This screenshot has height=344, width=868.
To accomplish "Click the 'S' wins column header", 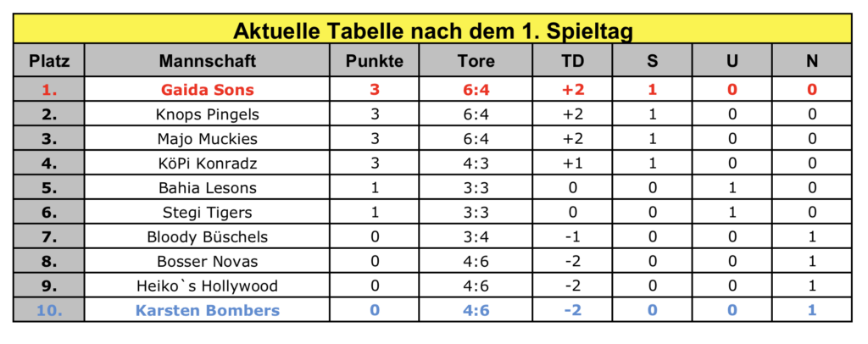I will click(653, 61).
